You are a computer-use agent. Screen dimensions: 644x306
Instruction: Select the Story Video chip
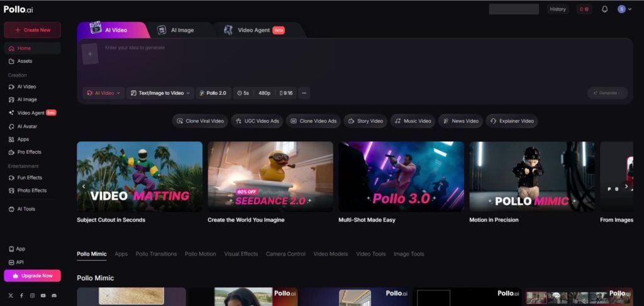(365, 121)
